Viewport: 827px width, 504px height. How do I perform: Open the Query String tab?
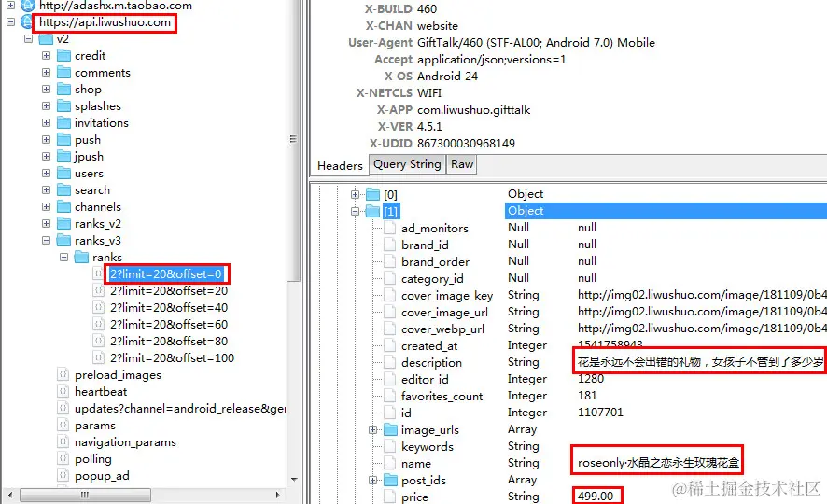click(407, 164)
